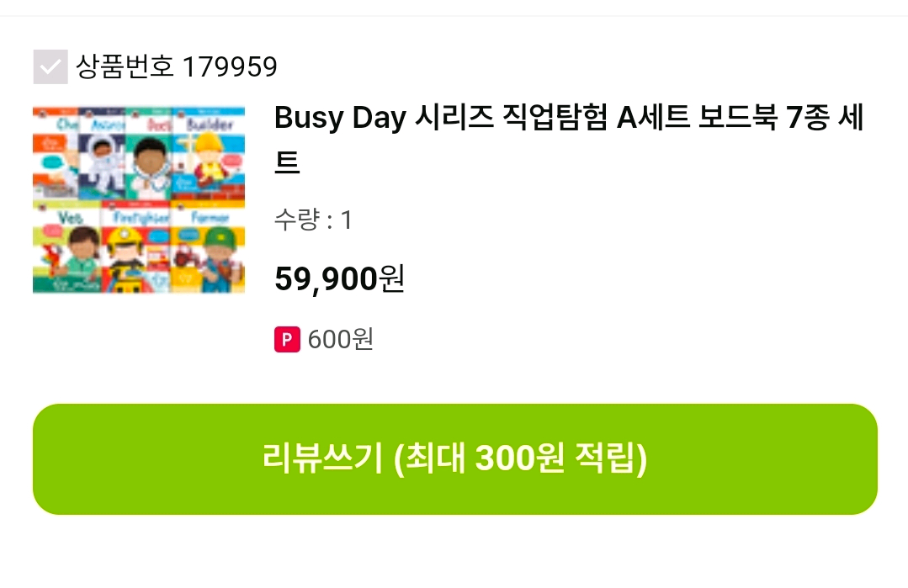Click the product thumbnail image
The image size is (908, 588).
click(x=139, y=199)
